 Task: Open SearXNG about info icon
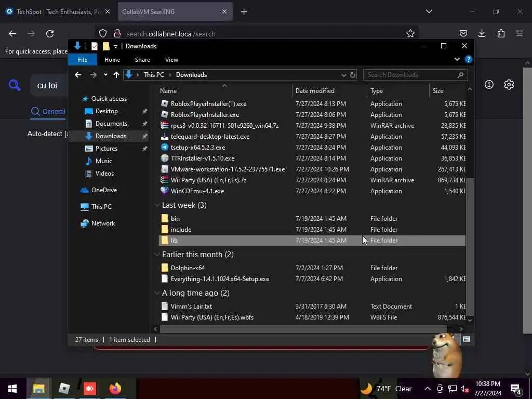pos(489,85)
